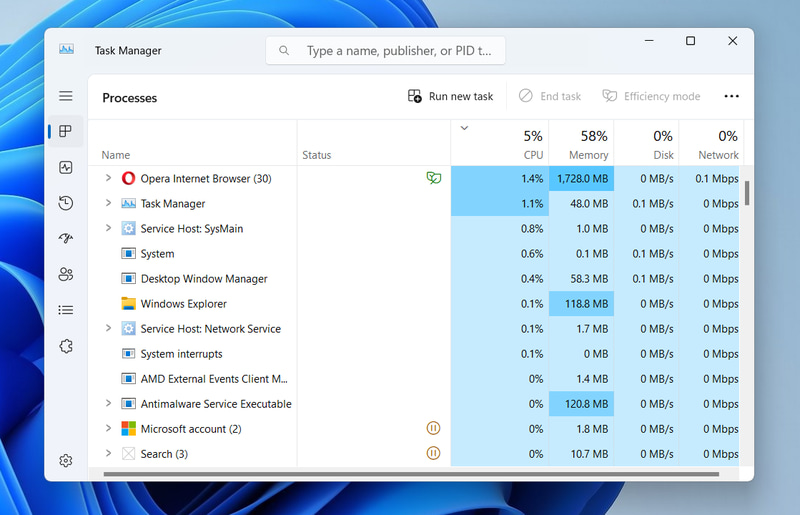
Task: Click Run new task
Action: (x=451, y=96)
